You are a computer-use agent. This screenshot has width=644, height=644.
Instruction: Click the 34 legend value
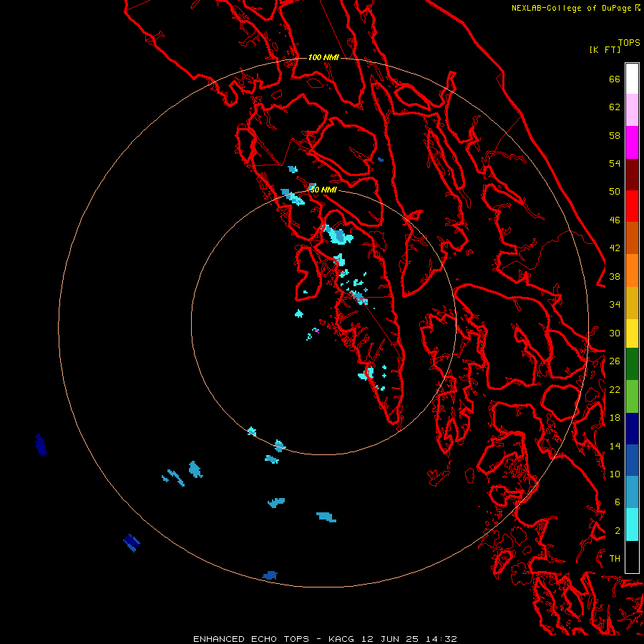[x=615, y=305]
